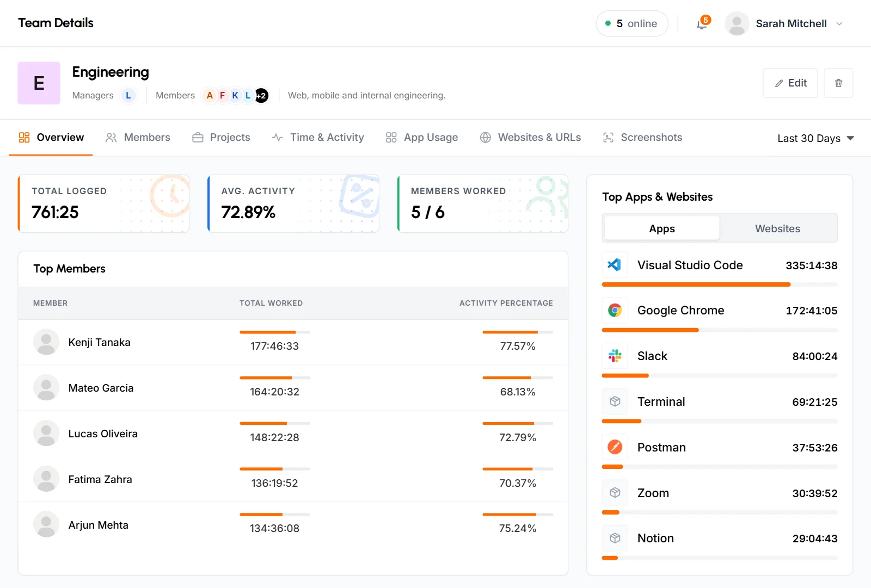
Task: Open Fatima Zahra member name
Action: pyautogui.click(x=100, y=479)
